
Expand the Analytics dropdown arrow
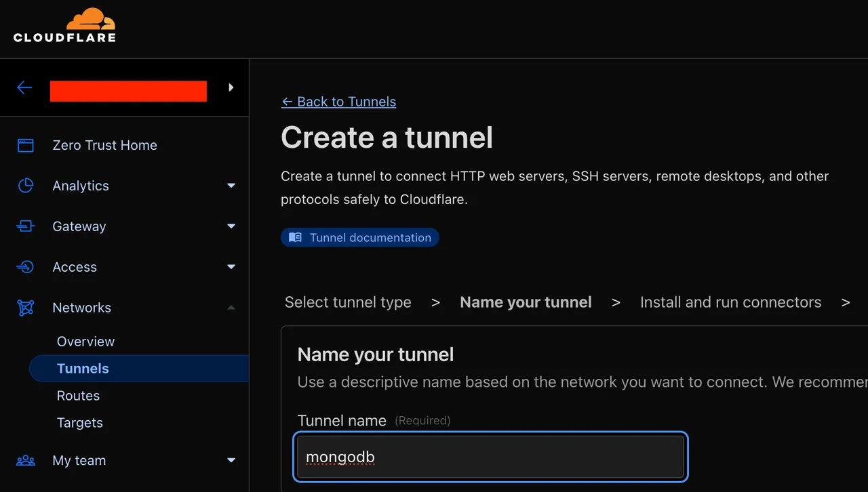(x=231, y=186)
